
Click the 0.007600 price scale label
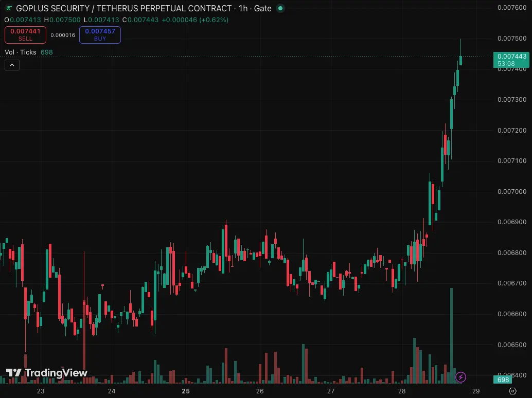(512, 8)
